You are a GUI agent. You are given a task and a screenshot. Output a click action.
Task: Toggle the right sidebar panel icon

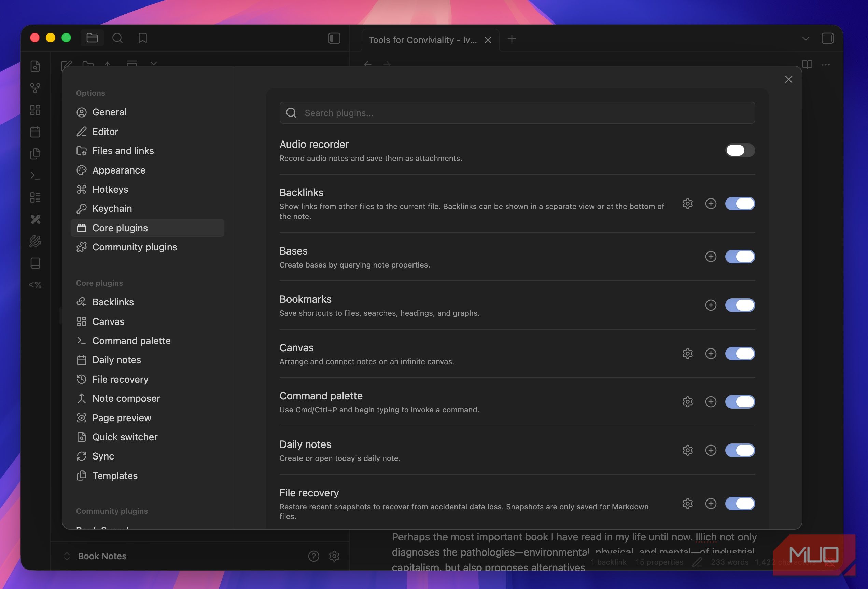click(827, 38)
